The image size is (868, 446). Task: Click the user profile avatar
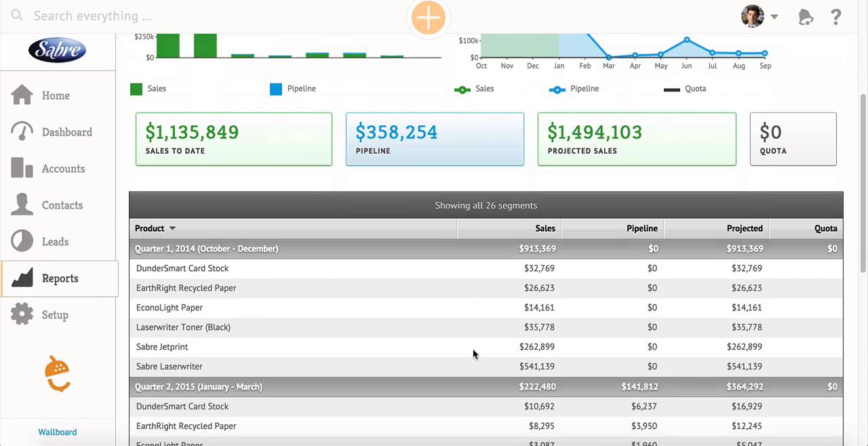tap(752, 16)
